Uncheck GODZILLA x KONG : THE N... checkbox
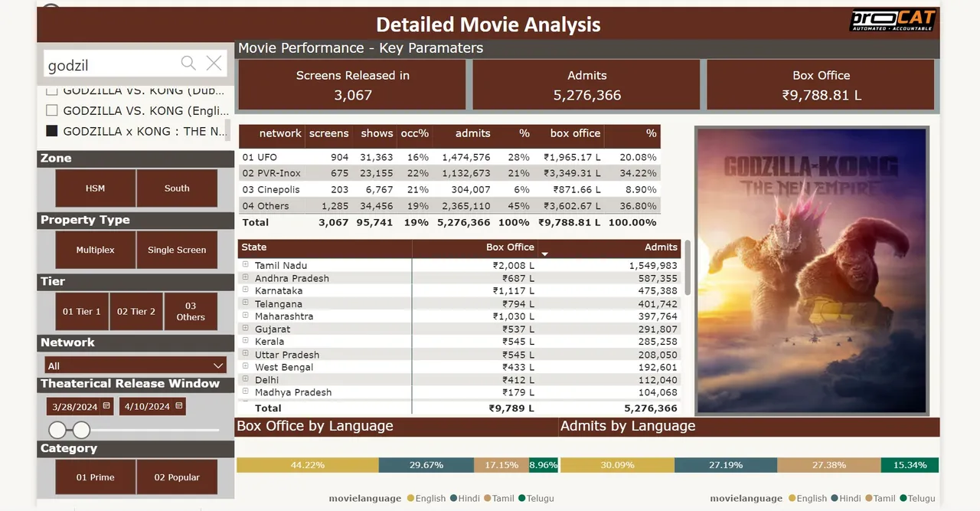 point(52,131)
